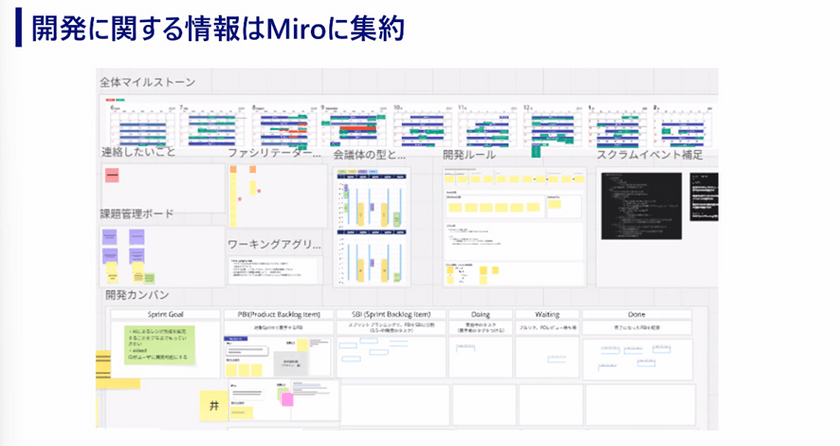Click the red sticky note under 連絡したいこと
Viewport: 840px width, 446px height.
click(x=112, y=176)
